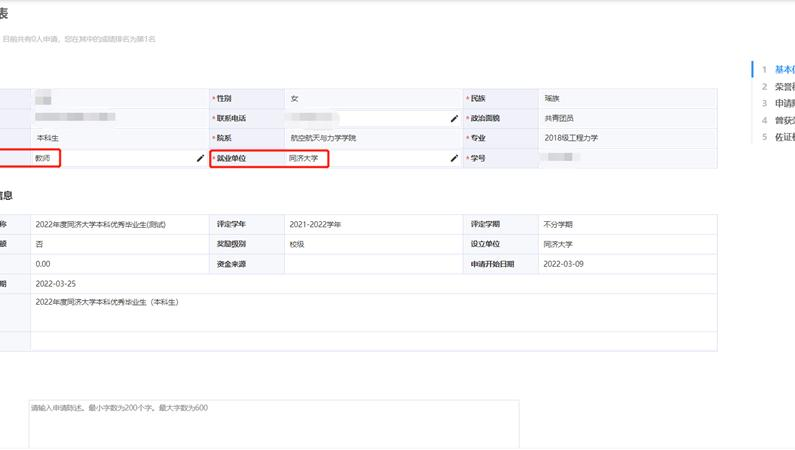Navigate to sidebar section 4 曾获
This screenshot has width=795, height=450.
point(777,120)
